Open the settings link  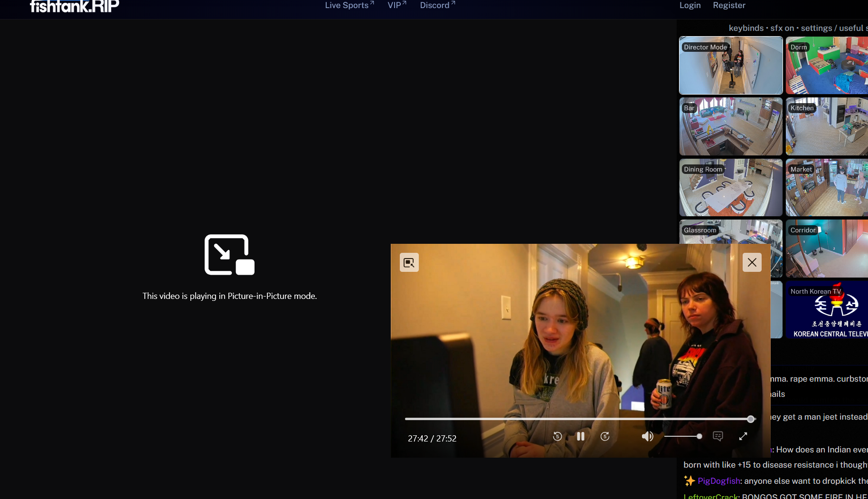[x=817, y=28]
